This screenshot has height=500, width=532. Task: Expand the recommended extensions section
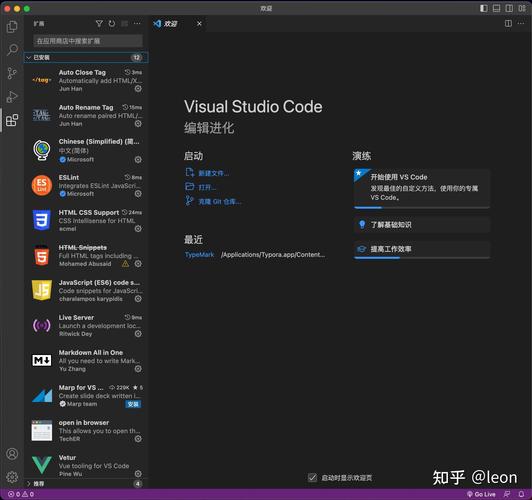coord(86,484)
